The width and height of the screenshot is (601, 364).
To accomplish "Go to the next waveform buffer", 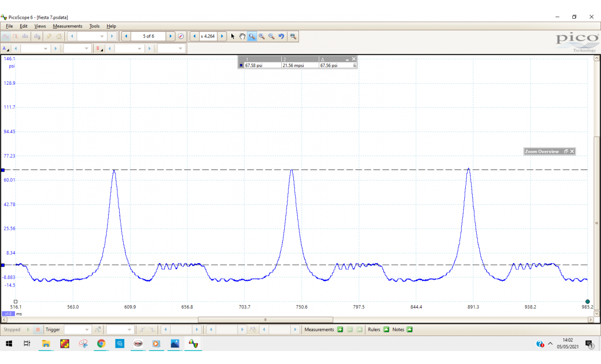I will coord(171,36).
